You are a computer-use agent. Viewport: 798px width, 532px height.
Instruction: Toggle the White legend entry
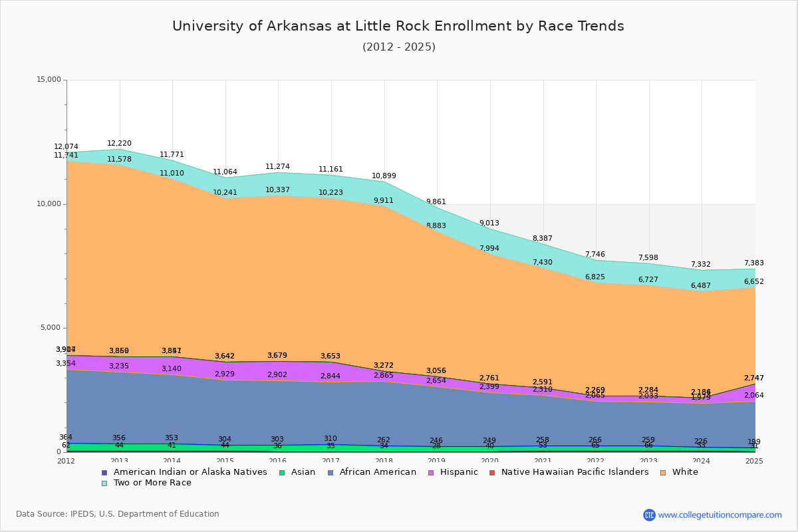point(678,472)
